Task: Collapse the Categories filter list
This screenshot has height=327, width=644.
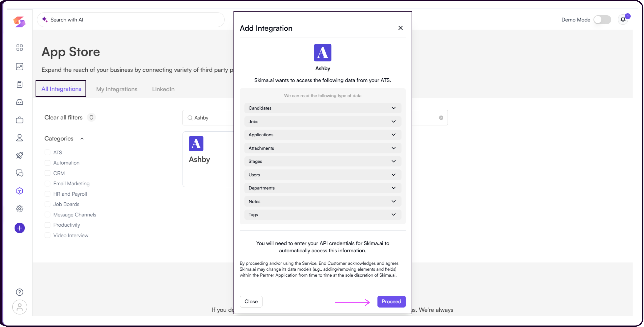Action: coord(82,139)
